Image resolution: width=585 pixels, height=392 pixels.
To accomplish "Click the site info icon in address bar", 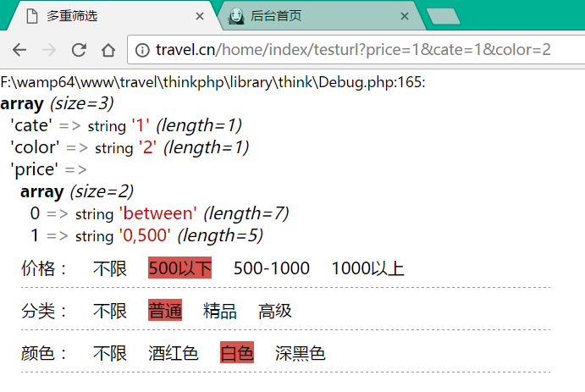I will [142, 50].
